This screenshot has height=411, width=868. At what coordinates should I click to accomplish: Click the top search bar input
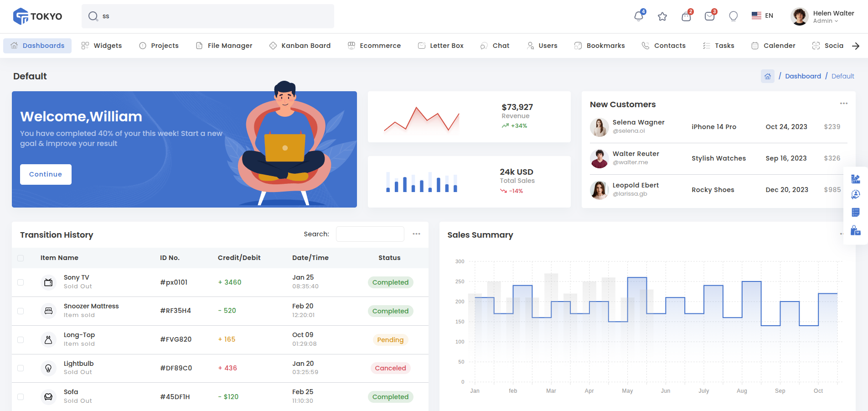click(x=208, y=16)
